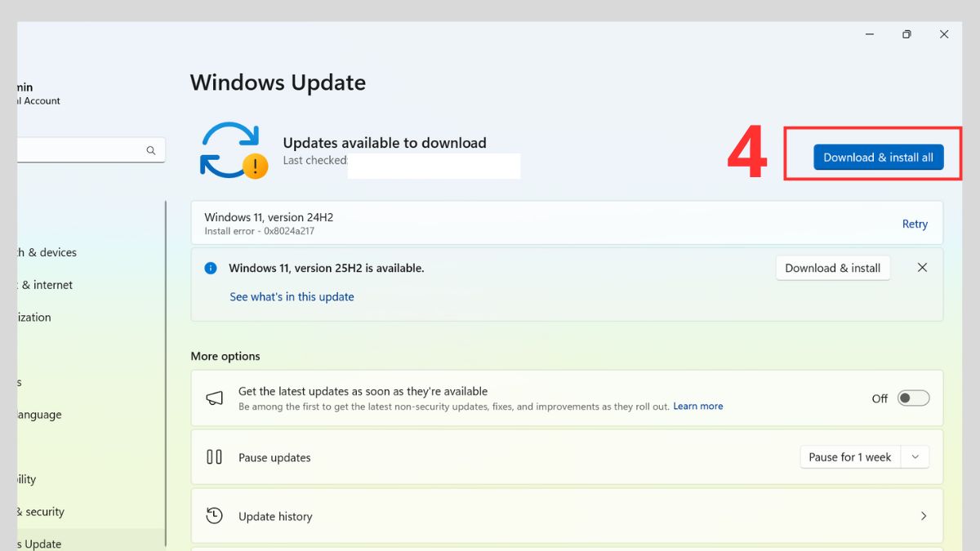Click the megaphone icon beside latest updates option
Screen dimensions: 980x551
[x=214, y=398]
